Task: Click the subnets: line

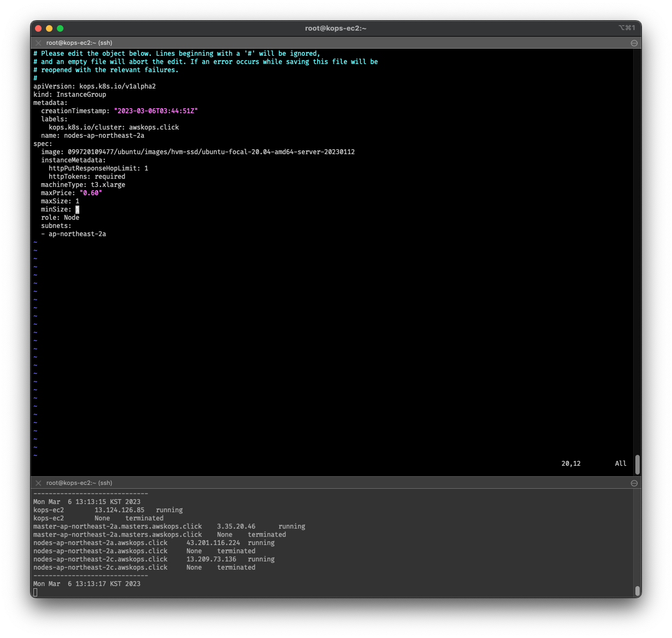Action: 56,226
